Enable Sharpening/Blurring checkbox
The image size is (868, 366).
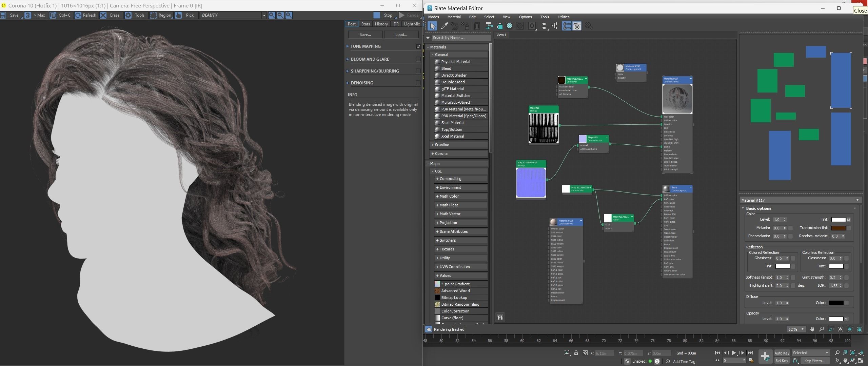coord(418,71)
